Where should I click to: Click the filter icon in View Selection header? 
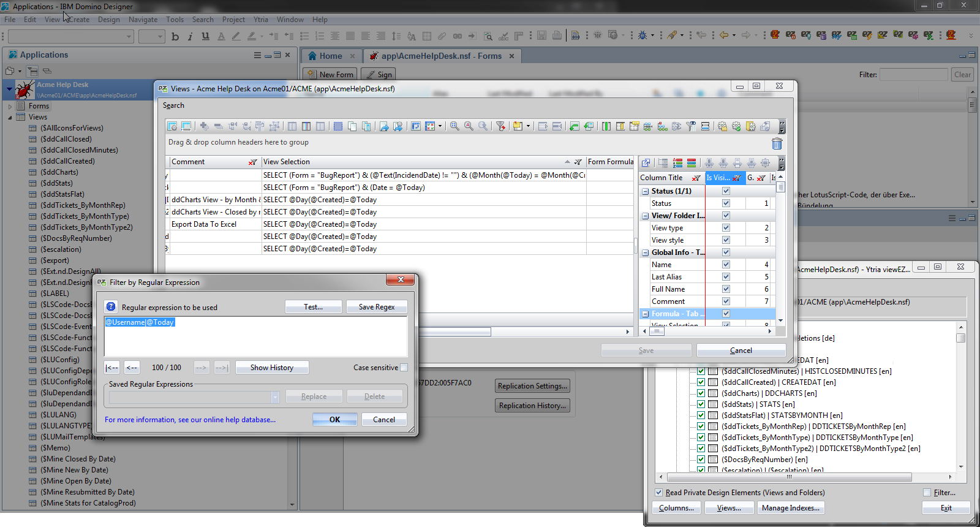(578, 162)
